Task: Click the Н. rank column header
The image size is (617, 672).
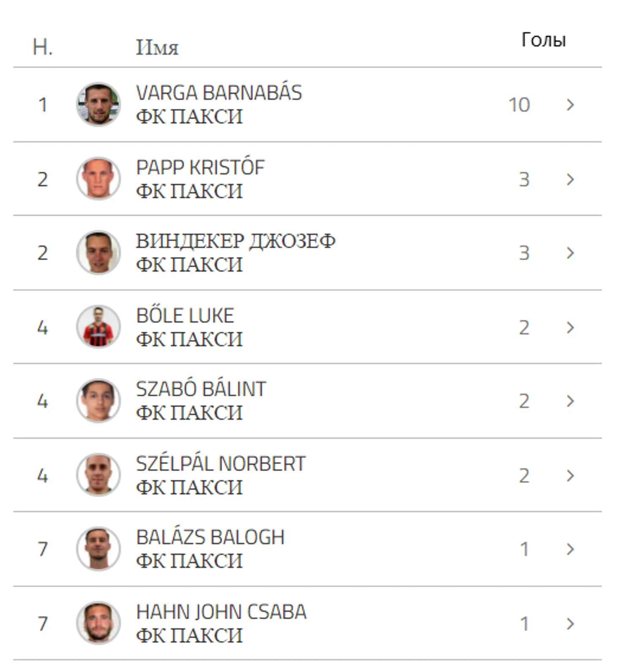Action: pos(43,47)
